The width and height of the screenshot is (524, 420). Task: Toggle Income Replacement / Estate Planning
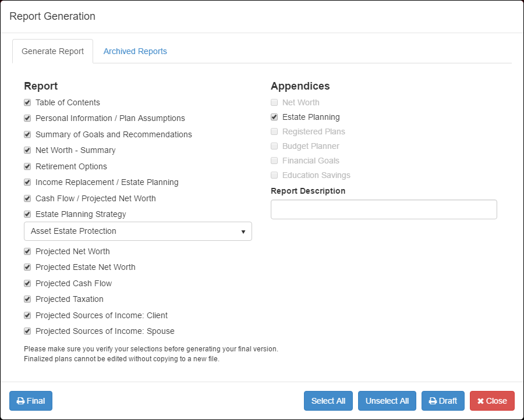coord(27,182)
